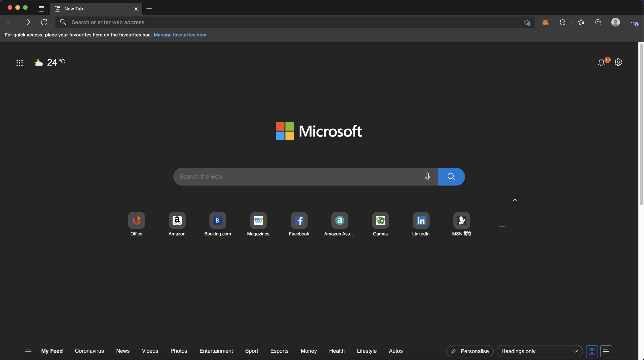Open the Headings only dropdown
644x360 pixels.
[x=540, y=351]
